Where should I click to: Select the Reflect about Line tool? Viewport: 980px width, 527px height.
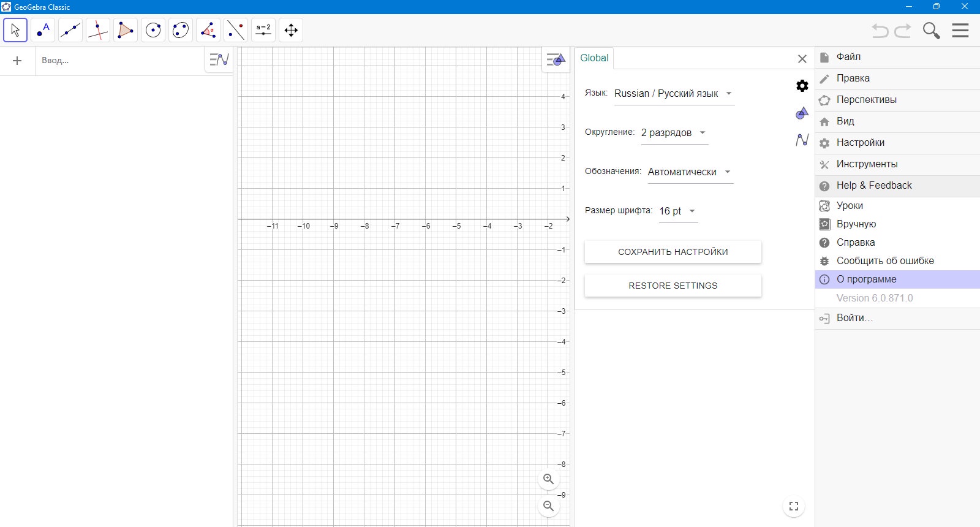[x=236, y=30]
